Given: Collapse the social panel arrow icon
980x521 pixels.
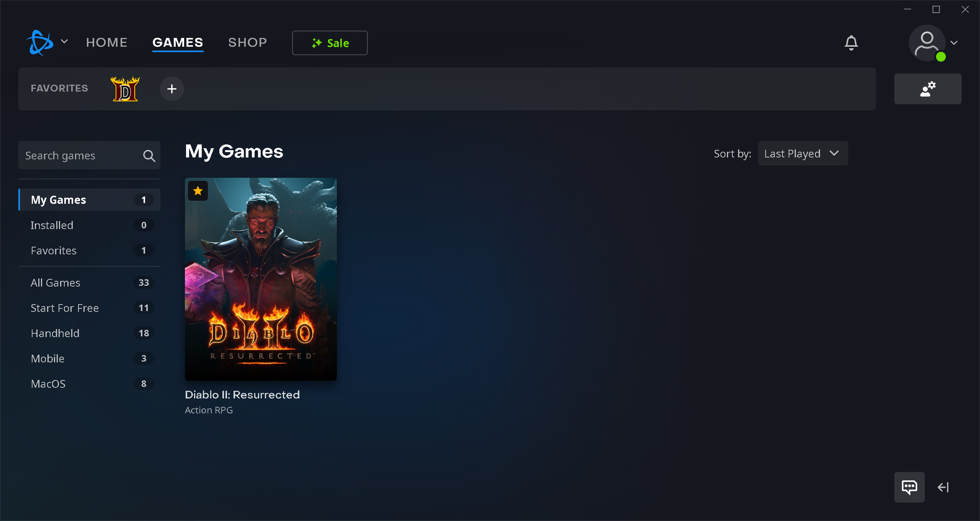Looking at the screenshot, I should (x=943, y=487).
